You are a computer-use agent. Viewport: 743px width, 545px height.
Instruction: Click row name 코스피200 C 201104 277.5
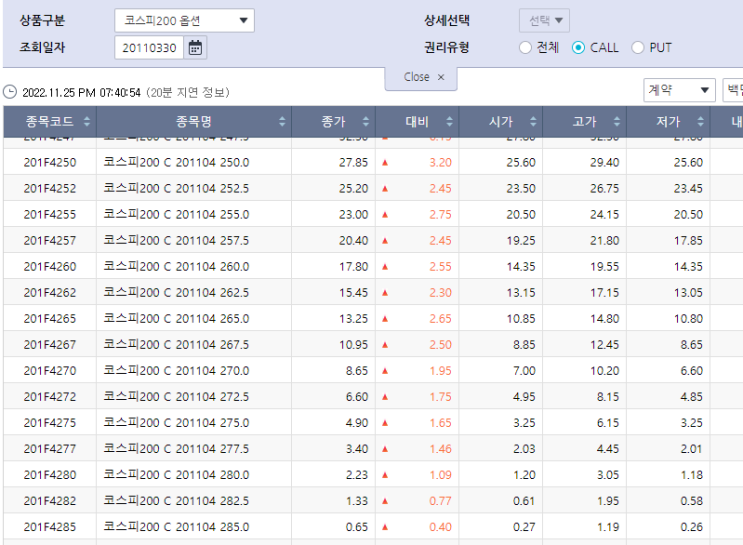click(176, 449)
